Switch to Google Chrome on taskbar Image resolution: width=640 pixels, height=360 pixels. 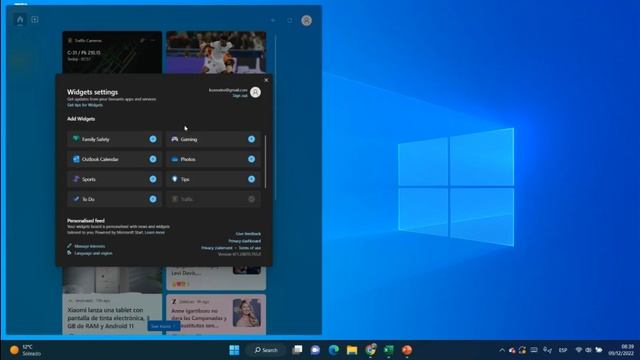click(370, 350)
